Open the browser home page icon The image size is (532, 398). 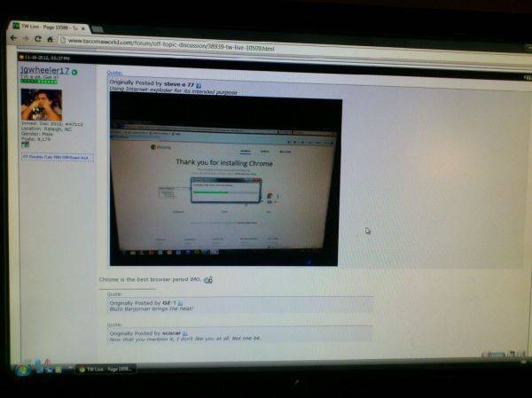pyautogui.click(x=50, y=39)
